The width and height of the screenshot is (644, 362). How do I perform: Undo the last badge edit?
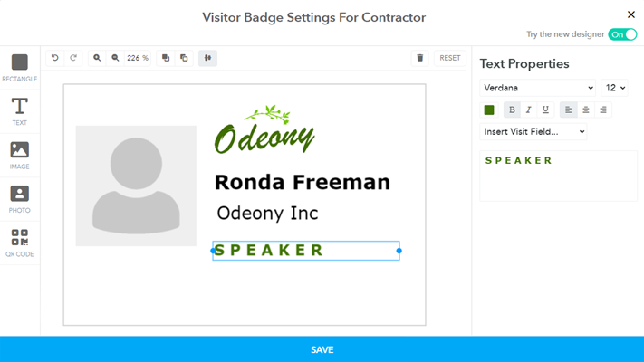point(54,58)
